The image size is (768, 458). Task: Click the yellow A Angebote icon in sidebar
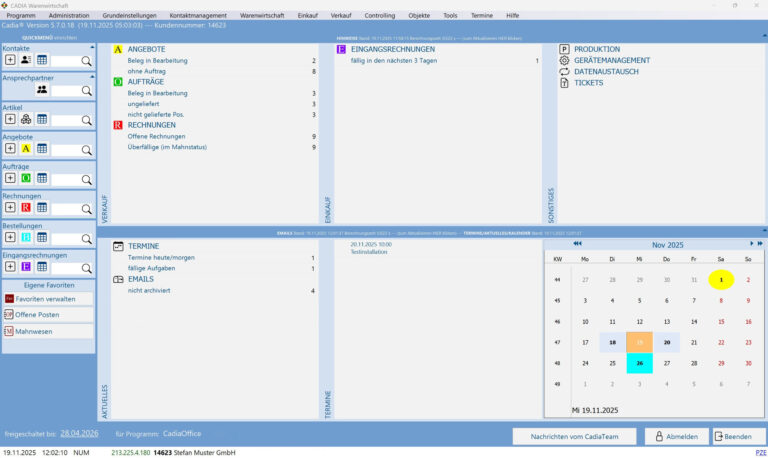[x=26, y=149]
